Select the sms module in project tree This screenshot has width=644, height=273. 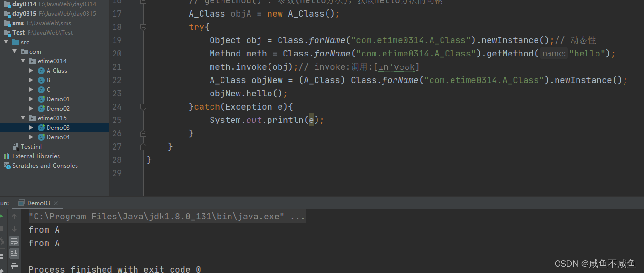pos(55,23)
